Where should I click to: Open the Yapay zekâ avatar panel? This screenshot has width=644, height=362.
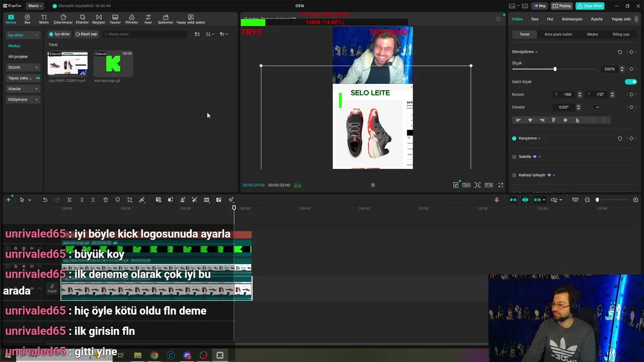(191, 19)
